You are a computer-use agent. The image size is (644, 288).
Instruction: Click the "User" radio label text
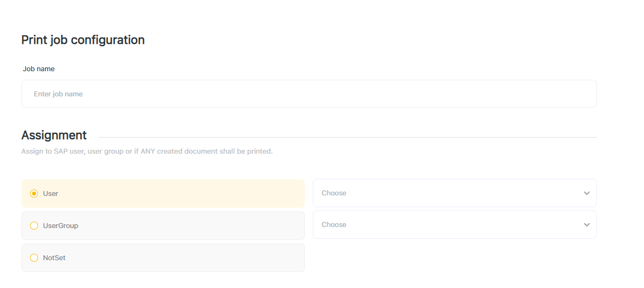coord(50,193)
